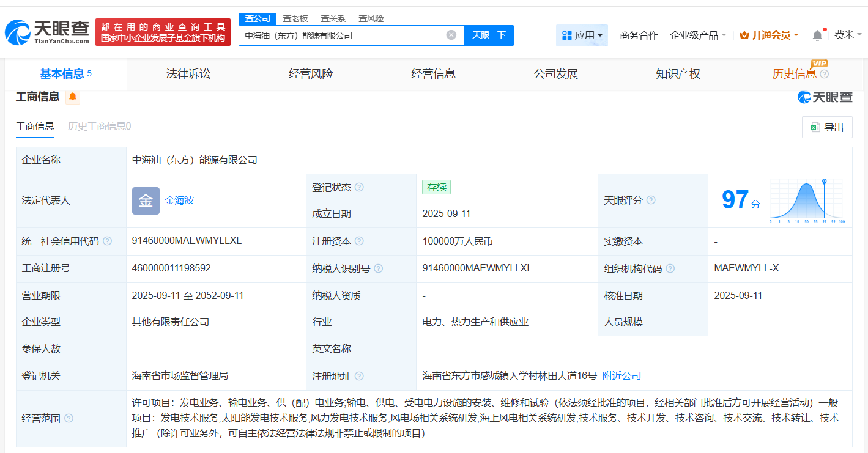The height and width of the screenshot is (453, 868).
Task: Click the 天眼一下 search button
Action: click(489, 35)
